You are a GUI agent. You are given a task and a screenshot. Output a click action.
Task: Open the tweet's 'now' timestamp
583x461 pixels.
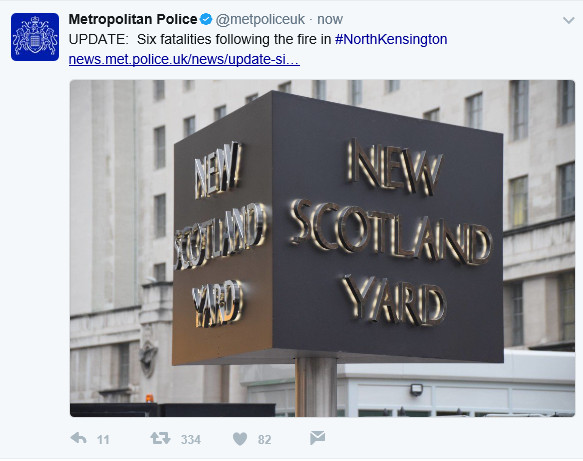[x=330, y=19]
